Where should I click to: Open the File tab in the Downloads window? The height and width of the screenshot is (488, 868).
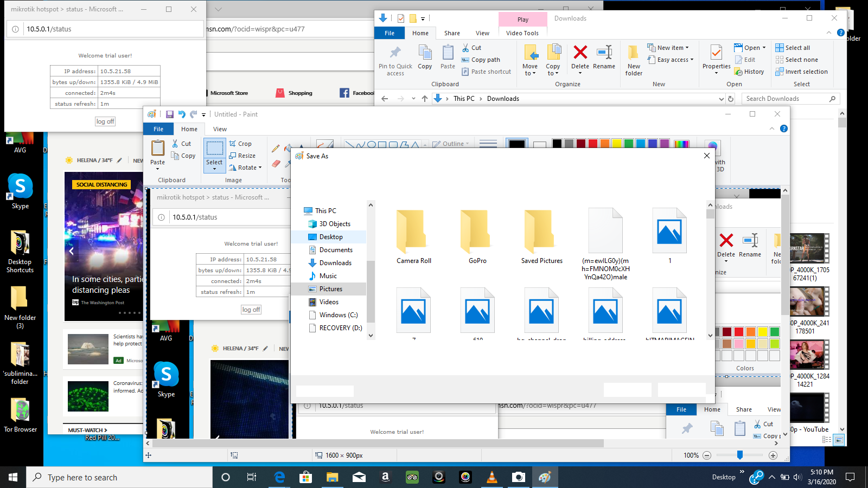coord(390,33)
